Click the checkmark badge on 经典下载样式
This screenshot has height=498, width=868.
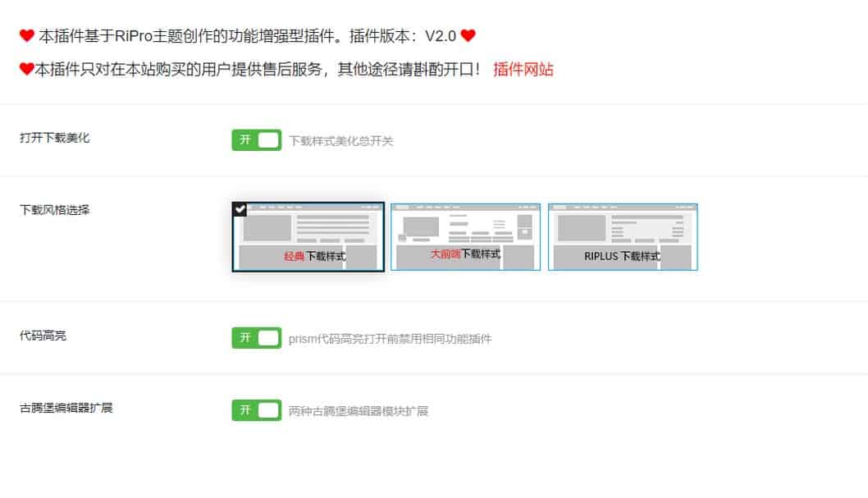(x=240, y=209)
